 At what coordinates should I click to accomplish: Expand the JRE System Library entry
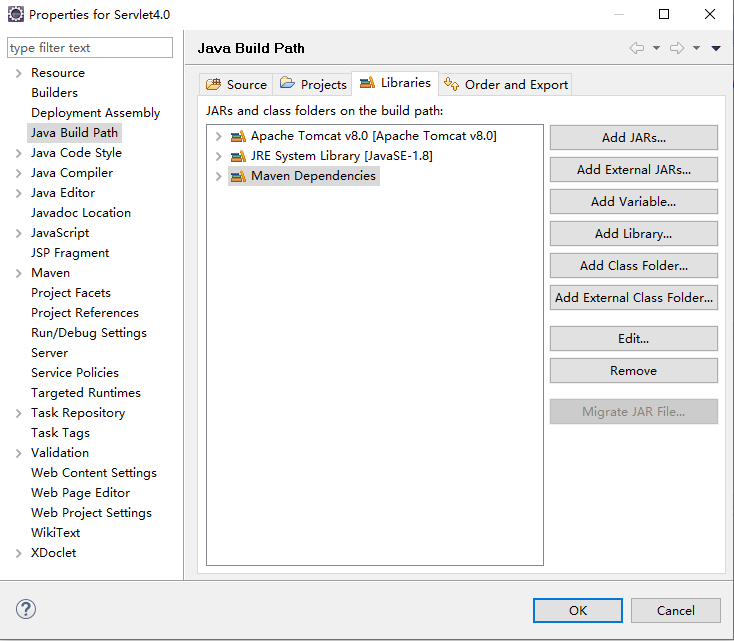click(218, 156)
